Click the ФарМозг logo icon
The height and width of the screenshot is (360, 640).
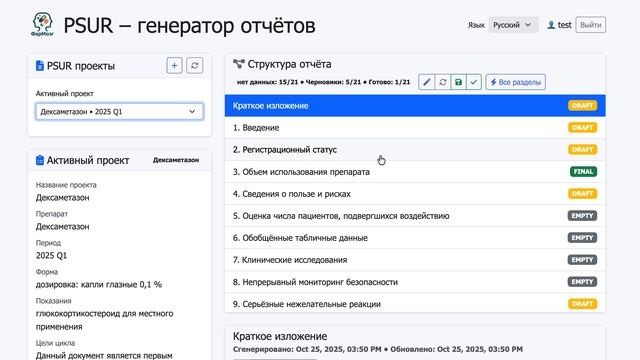(x=42, y=24)
